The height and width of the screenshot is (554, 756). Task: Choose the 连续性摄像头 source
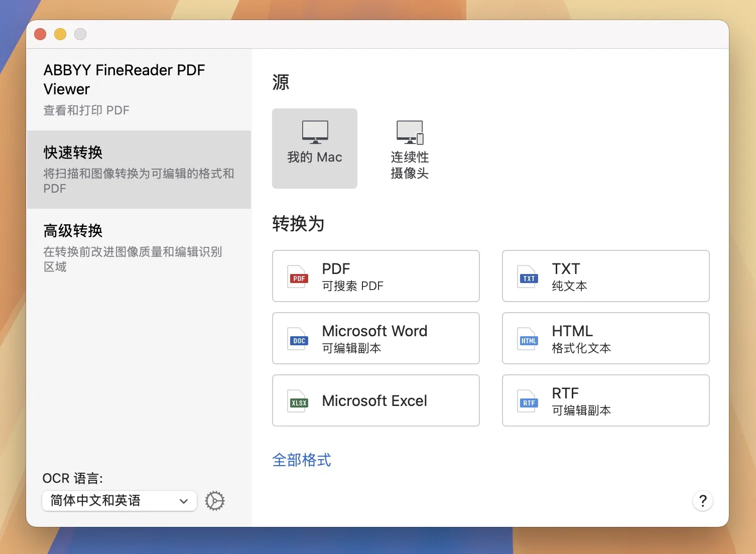410,149
